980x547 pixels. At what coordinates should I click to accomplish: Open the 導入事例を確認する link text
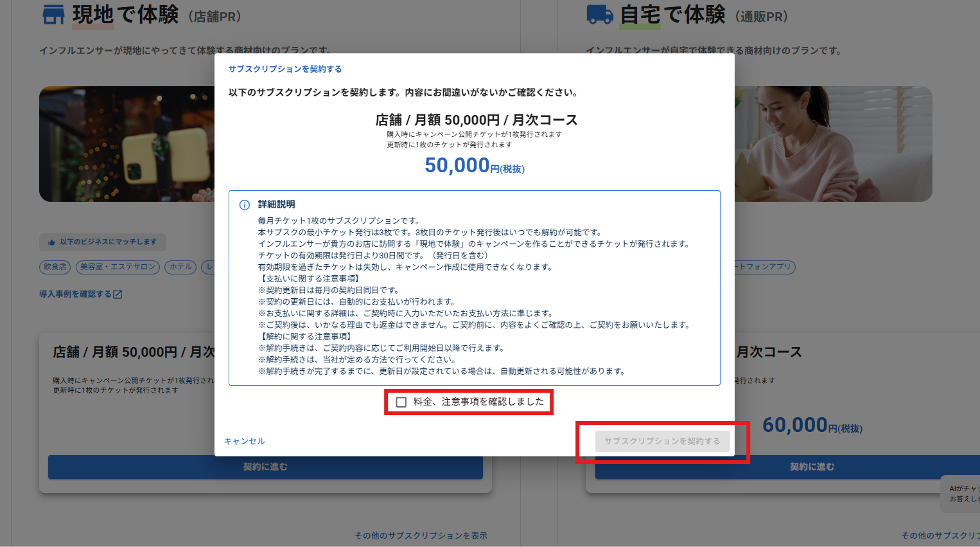pos(75,294)
